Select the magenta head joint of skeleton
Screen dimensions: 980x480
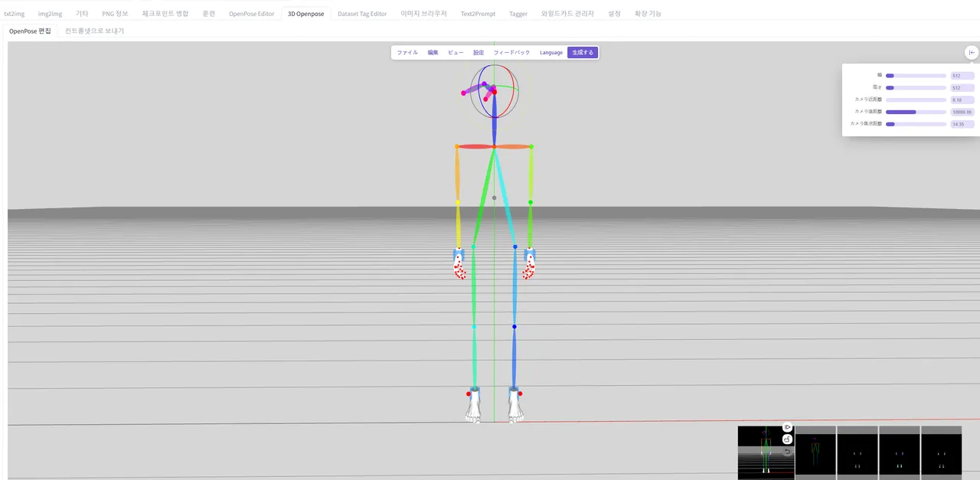(463, 93)
